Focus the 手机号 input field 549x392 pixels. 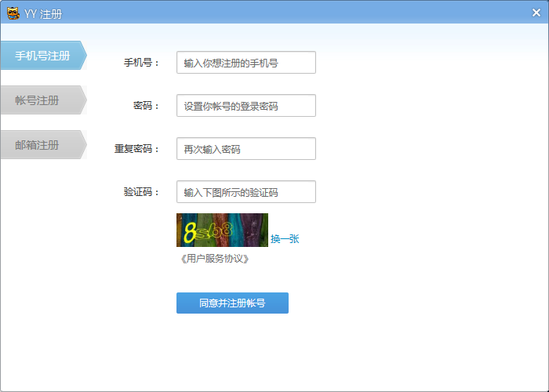click(x=246, y=62)
